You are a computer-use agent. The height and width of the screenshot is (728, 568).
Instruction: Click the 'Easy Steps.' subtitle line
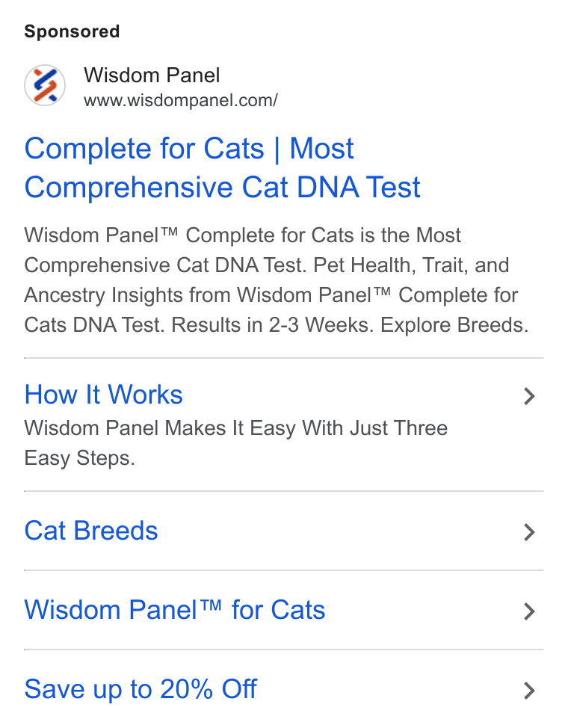(79, 458)
